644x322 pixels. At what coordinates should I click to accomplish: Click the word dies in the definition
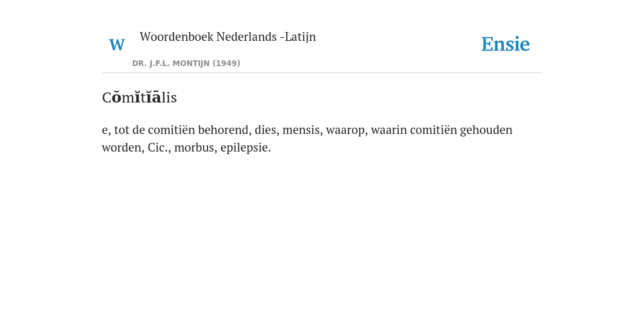point(267,130)
